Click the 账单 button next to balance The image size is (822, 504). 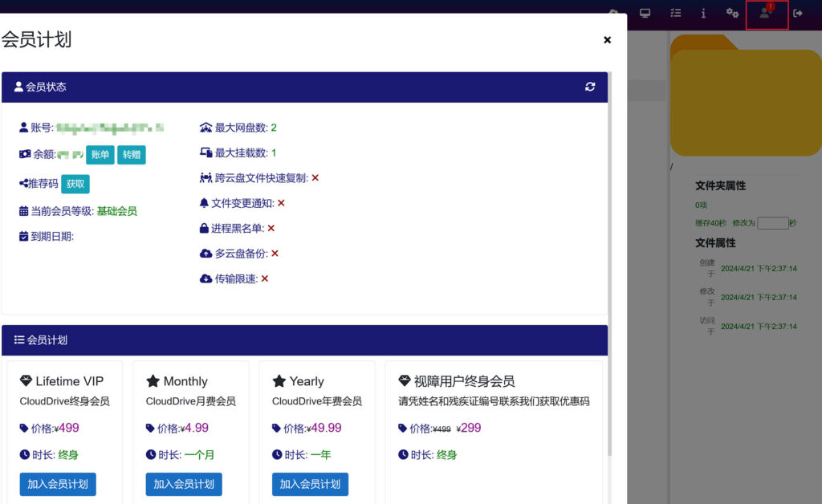100,155
